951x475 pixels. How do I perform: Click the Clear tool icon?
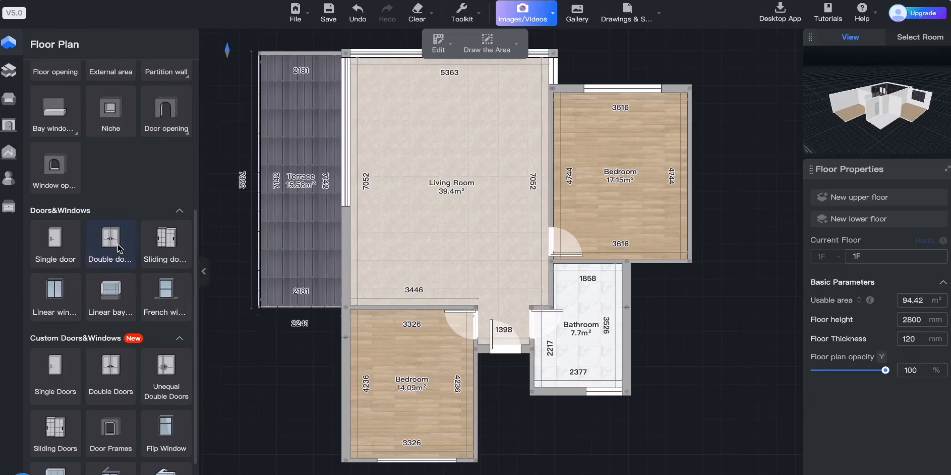(417, 12)
